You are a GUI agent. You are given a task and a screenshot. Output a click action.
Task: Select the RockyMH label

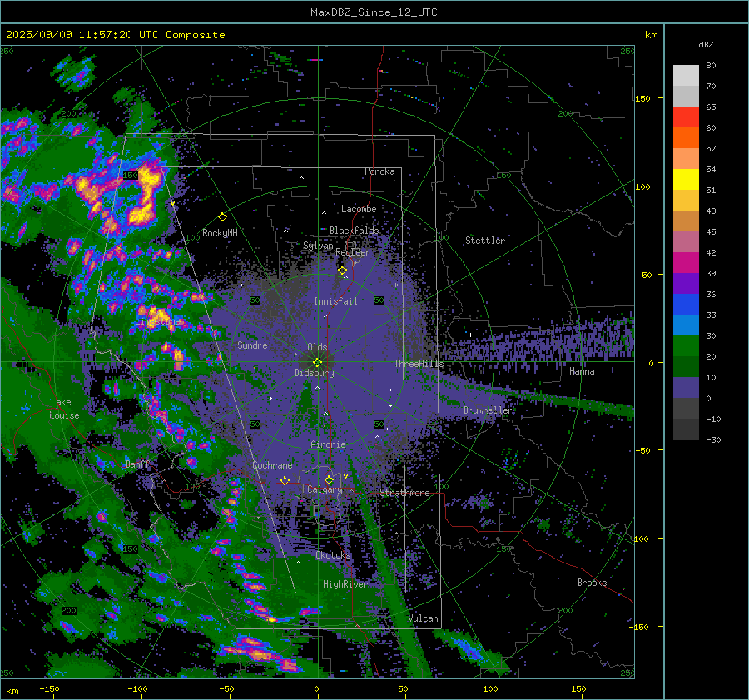220,233
